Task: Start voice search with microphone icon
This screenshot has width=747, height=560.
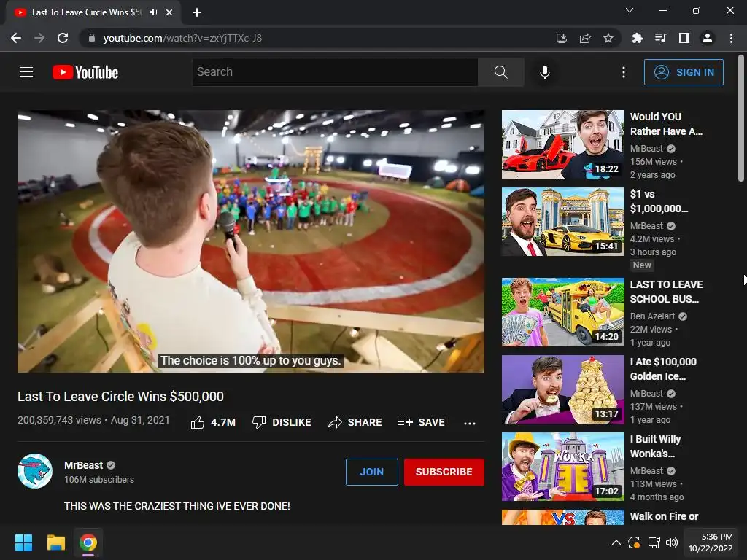Action: 545,72
